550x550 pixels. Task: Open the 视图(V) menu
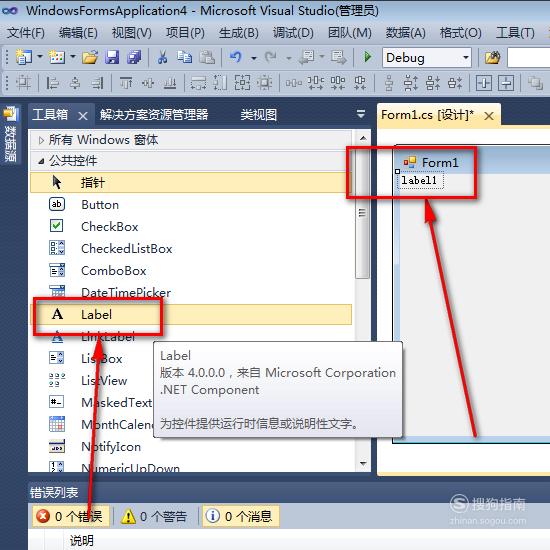coord(132,33)
